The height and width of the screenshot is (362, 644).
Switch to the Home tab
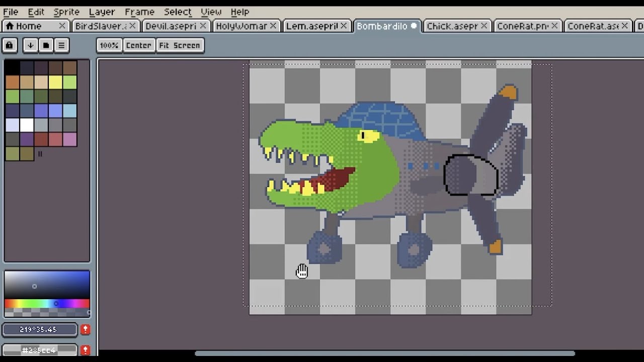click(29, 26)
